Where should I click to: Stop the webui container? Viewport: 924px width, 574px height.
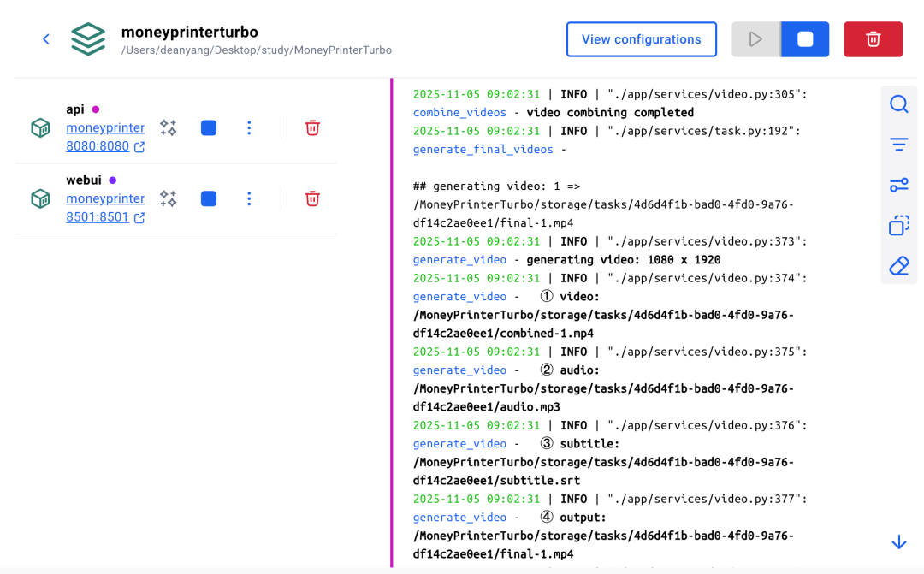click(209, 198)
